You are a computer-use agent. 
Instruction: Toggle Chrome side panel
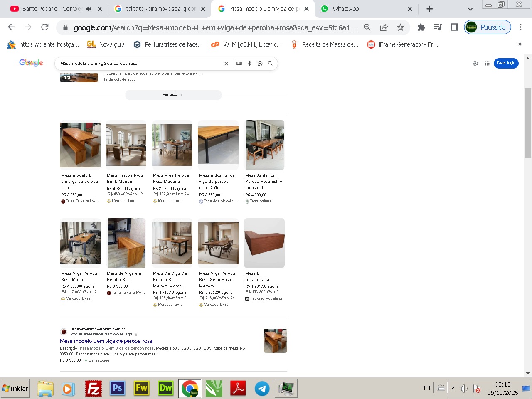click(x=454, y=27)
